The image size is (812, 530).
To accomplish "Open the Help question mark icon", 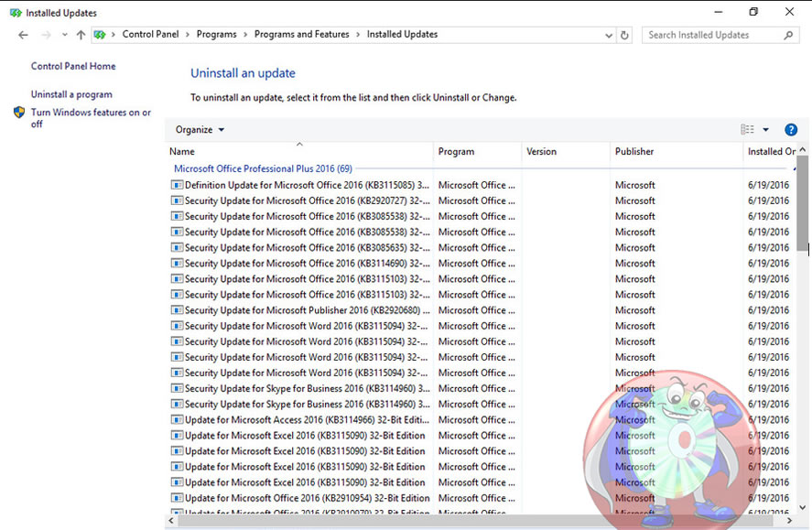I will (x=791, y=129).
